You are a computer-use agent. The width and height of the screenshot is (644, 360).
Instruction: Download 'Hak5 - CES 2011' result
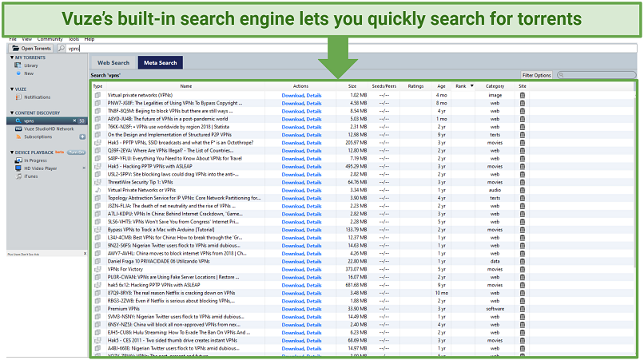tap(293, 341)
